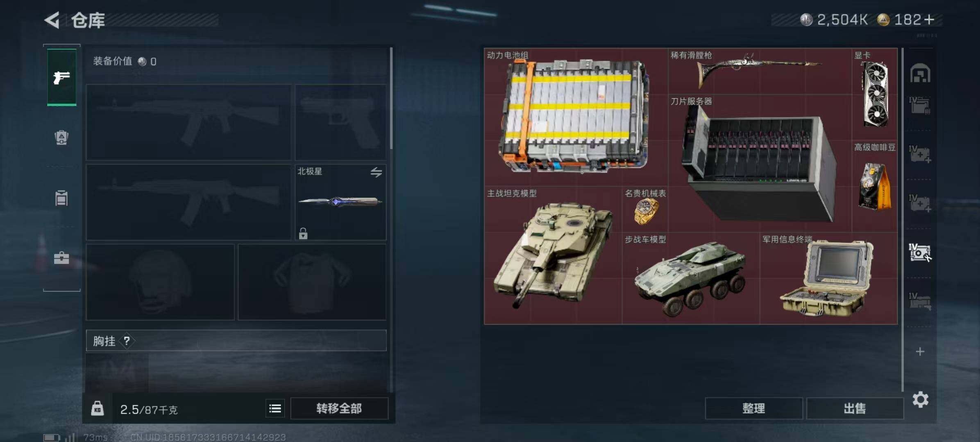Viewport: 980px width, 442px height.
Task: Toggle the lock on 北极星 knife slot
Action: (303, 233)
